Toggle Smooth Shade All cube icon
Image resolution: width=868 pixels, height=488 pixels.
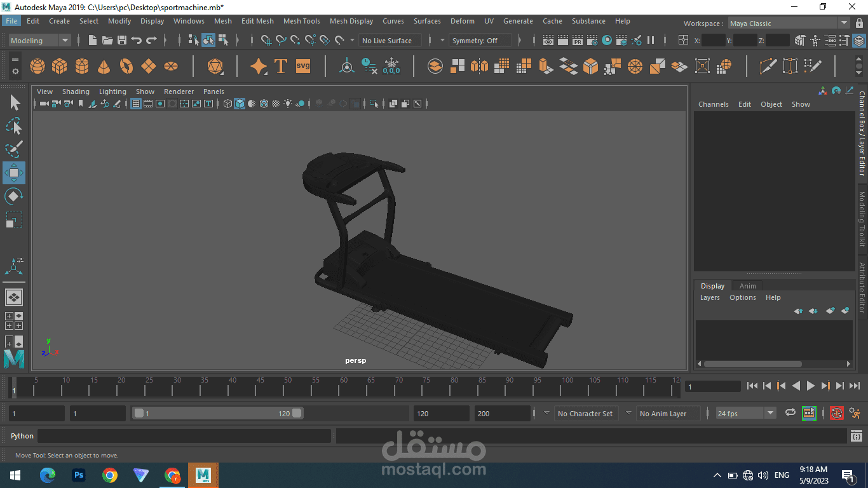click(x=240, y=104)
